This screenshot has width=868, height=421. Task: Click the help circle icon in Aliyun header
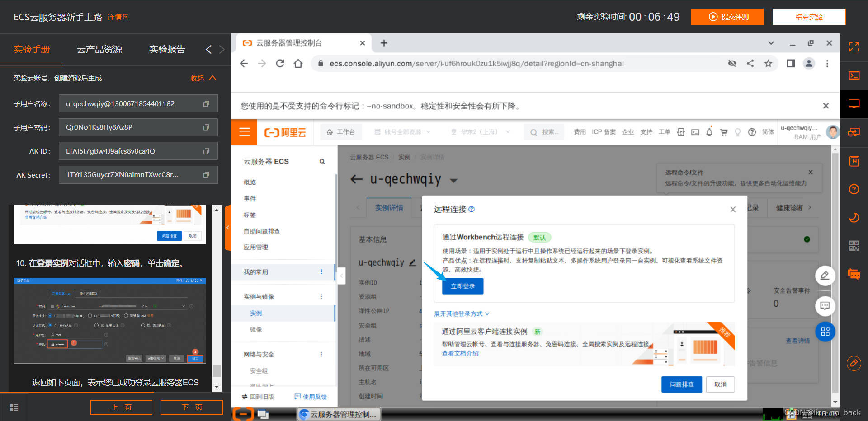tap(752, 132)
